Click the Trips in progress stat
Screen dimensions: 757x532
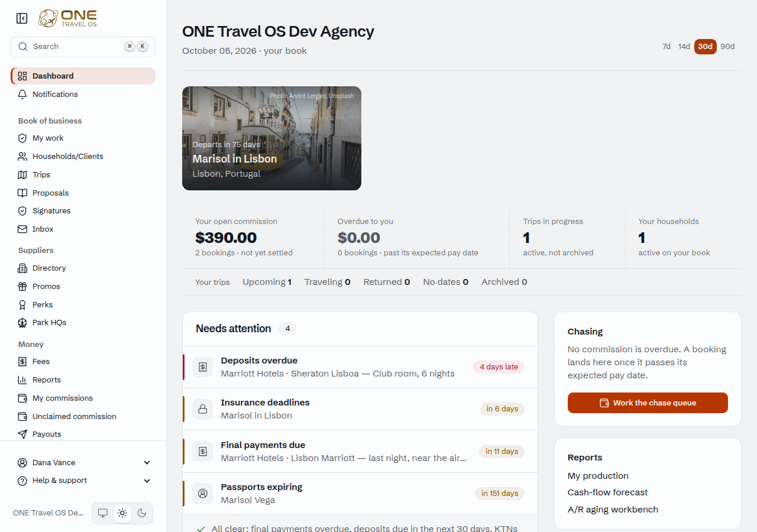coord(567,237)
